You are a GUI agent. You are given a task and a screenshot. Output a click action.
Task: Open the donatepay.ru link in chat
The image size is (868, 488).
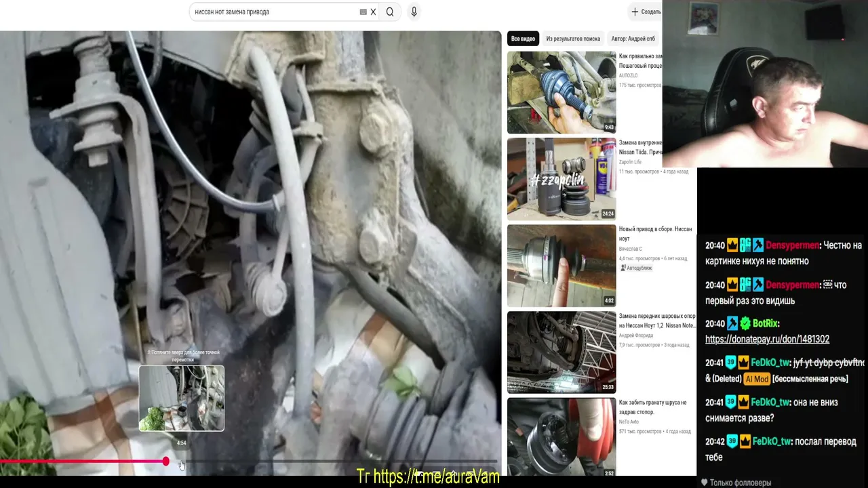point(767,339)
